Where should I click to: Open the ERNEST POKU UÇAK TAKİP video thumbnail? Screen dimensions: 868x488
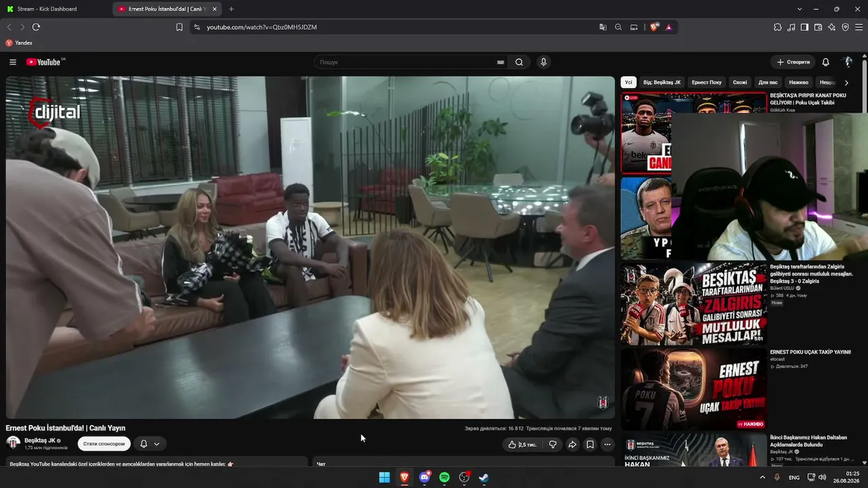pos(694,389)
